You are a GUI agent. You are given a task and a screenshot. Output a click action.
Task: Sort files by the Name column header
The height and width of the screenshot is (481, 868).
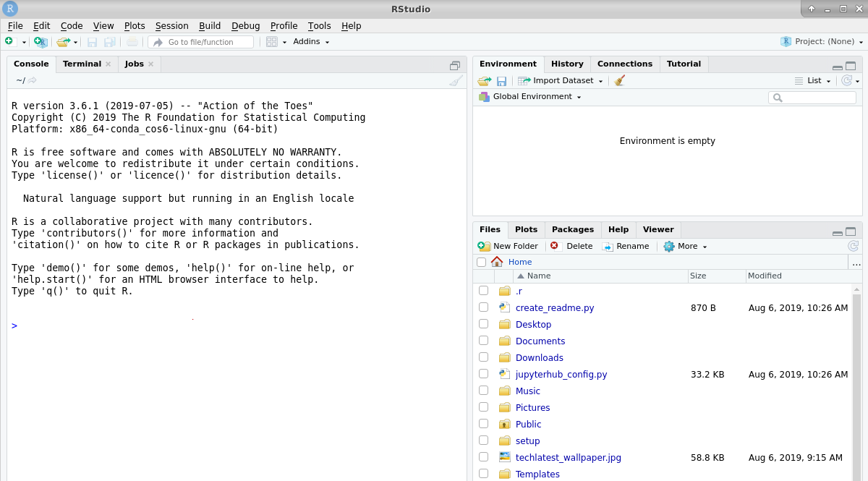(600, 276)
